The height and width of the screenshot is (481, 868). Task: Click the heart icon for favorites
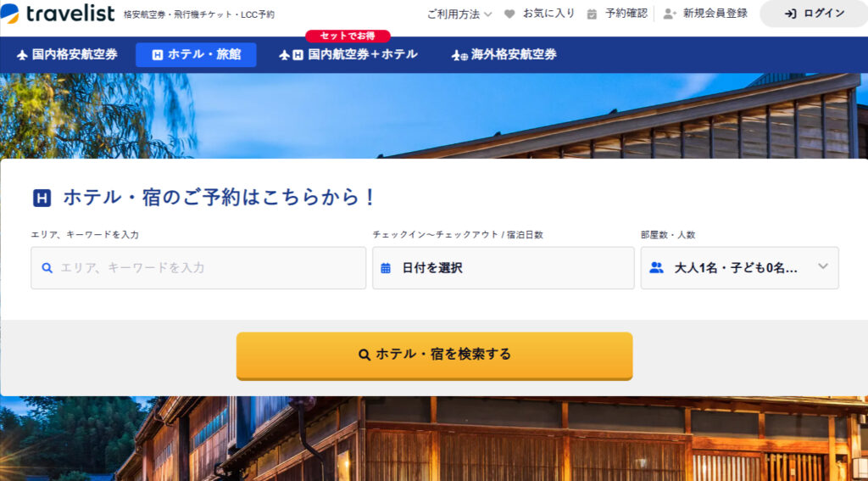click(x=509, y=14)
